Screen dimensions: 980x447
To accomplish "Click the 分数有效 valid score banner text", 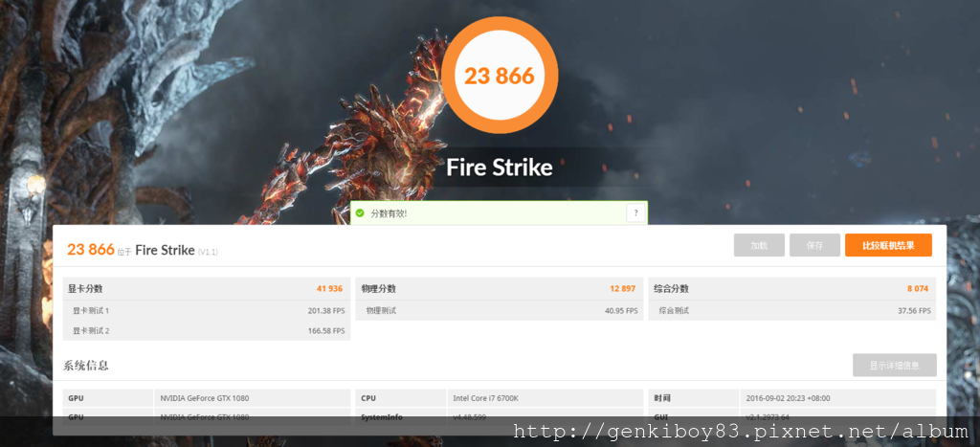I will 389,213.
